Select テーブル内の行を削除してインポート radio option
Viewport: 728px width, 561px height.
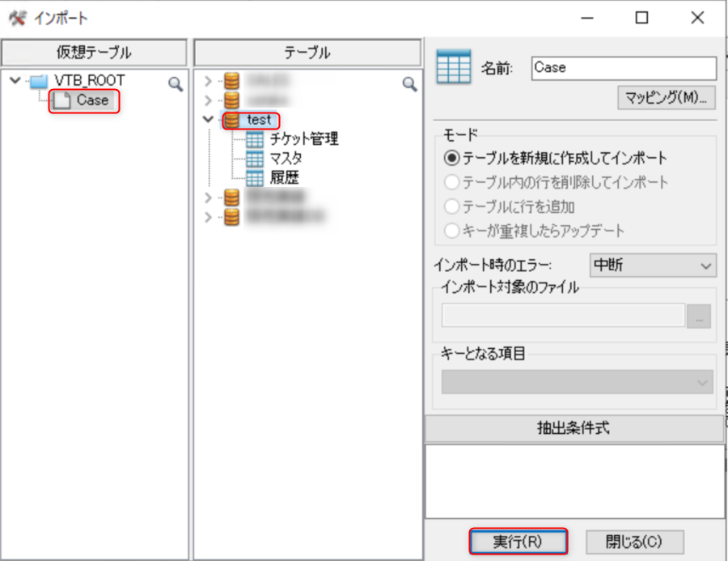(x=452, y=182)
